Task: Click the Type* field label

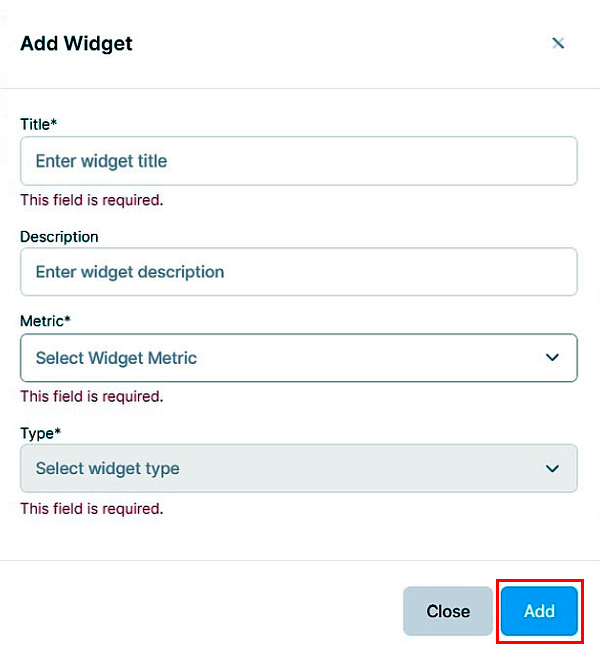Action: click(x=41, y=433)
